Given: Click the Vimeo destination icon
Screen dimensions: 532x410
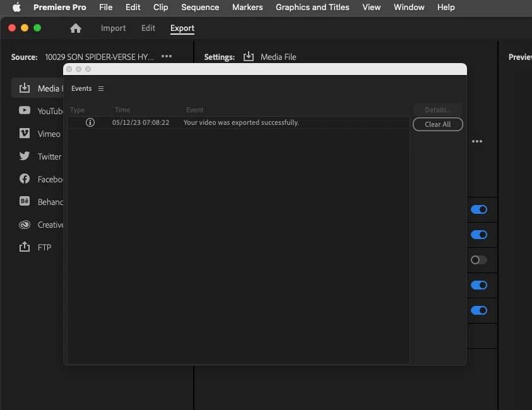Looking at the screenshot, I should click(x=25, y=133).
